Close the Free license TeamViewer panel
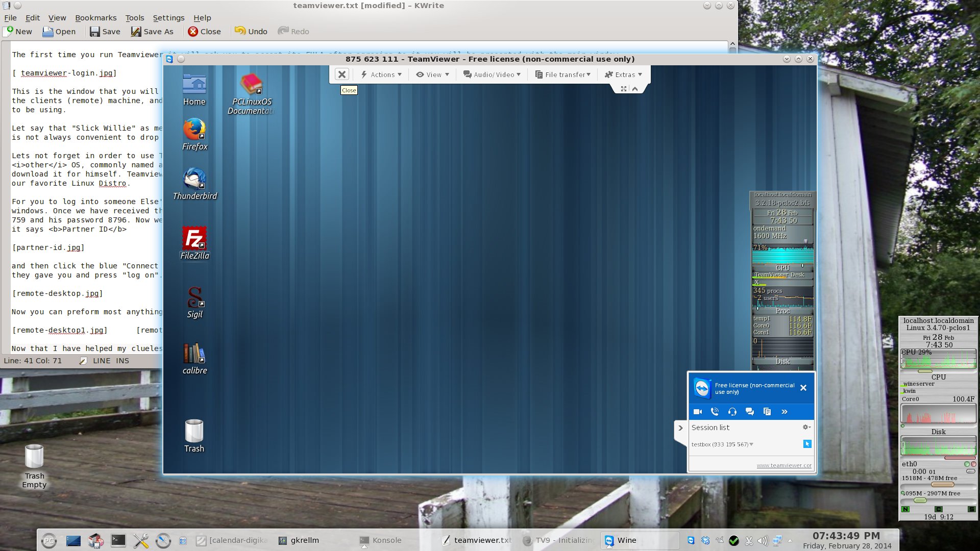Screen dimensions: 980x551 [803, 388]
